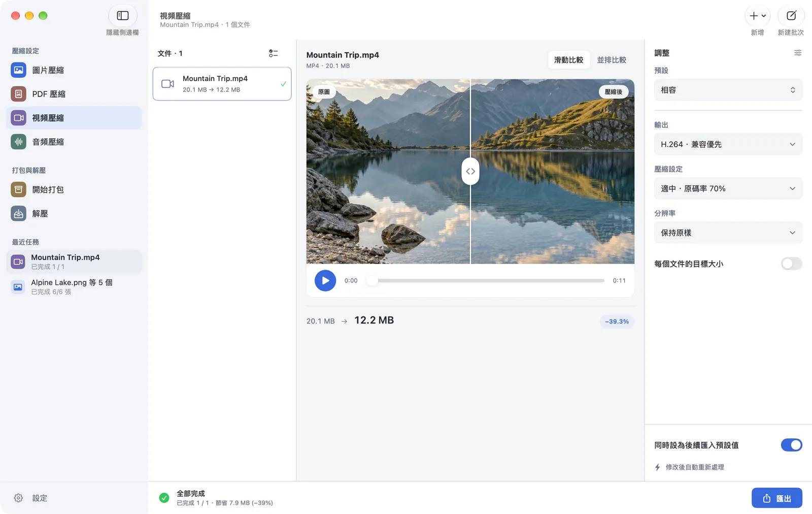Click the 0:11 duration label
The height and width of the screenshot is (514, 812).
pyautogui.click(x=619, y=280)
